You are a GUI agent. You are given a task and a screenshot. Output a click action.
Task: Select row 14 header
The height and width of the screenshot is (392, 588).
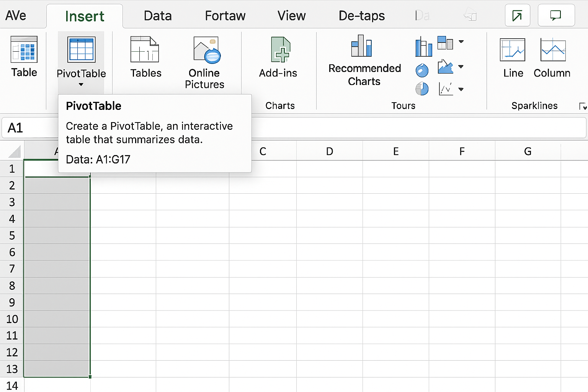(12, 385)
